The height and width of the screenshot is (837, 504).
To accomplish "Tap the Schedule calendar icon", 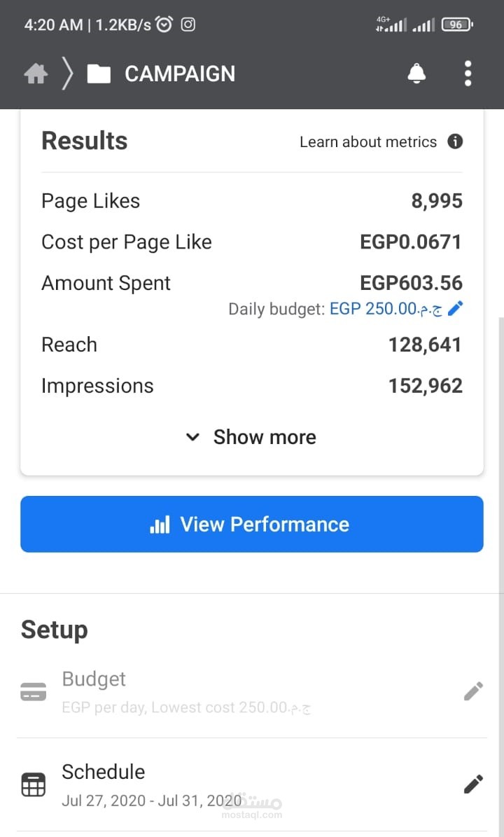I will [34, 784].
